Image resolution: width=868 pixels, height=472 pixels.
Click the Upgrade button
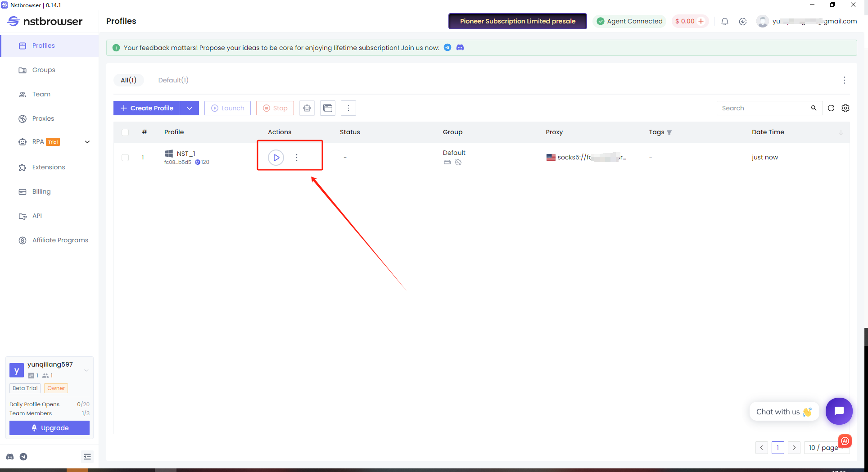coord(50,428)
